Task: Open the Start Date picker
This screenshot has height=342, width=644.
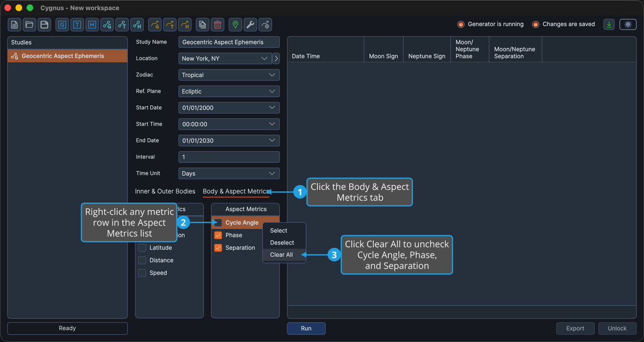Action: point(229,108)
